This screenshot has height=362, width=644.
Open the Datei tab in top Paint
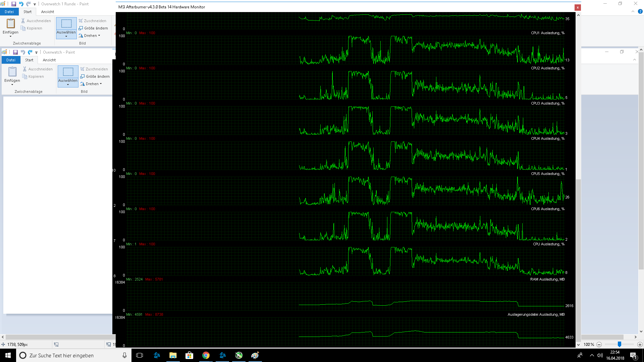click(9, 12)
